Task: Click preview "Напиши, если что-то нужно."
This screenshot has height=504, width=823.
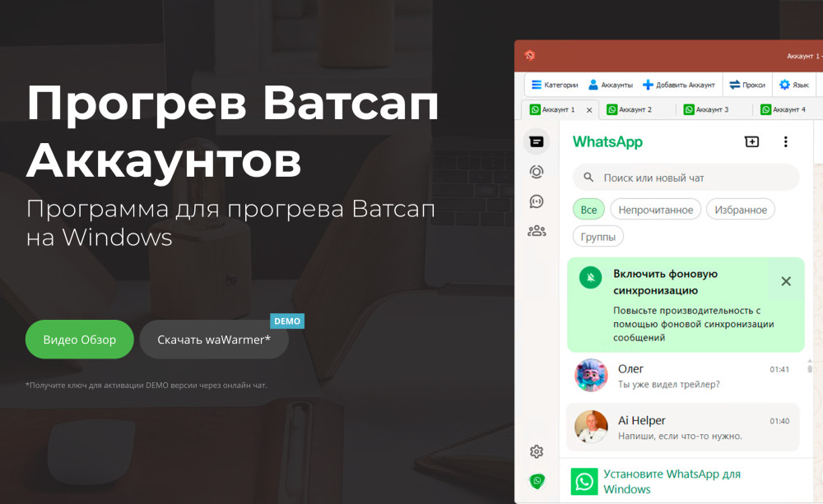Action: point(680,436)
